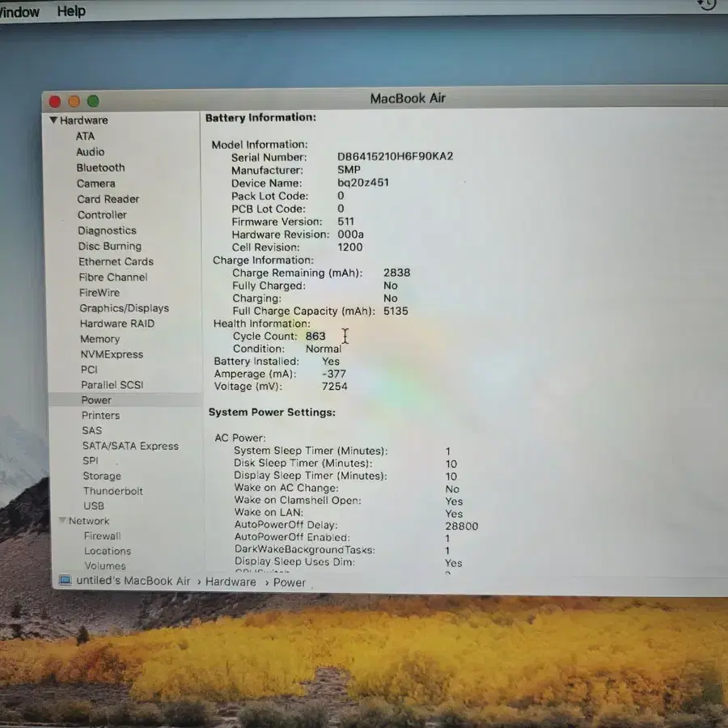This screenshot has width=728, height=728.
Task: Select SAS in the sidebar
Action: click(x=92, y=430)
